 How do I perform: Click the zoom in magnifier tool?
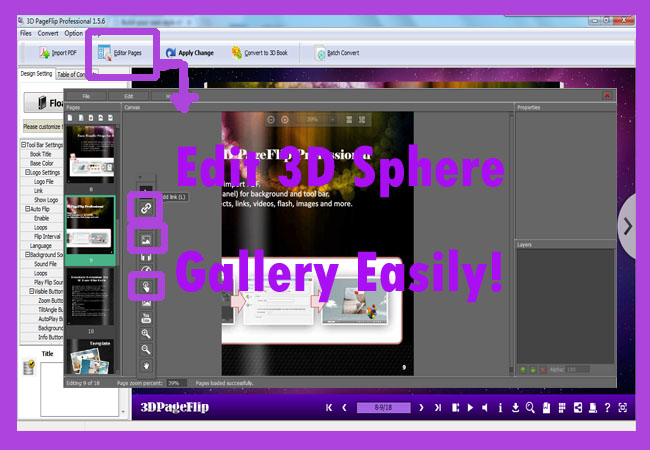(146, 334)
